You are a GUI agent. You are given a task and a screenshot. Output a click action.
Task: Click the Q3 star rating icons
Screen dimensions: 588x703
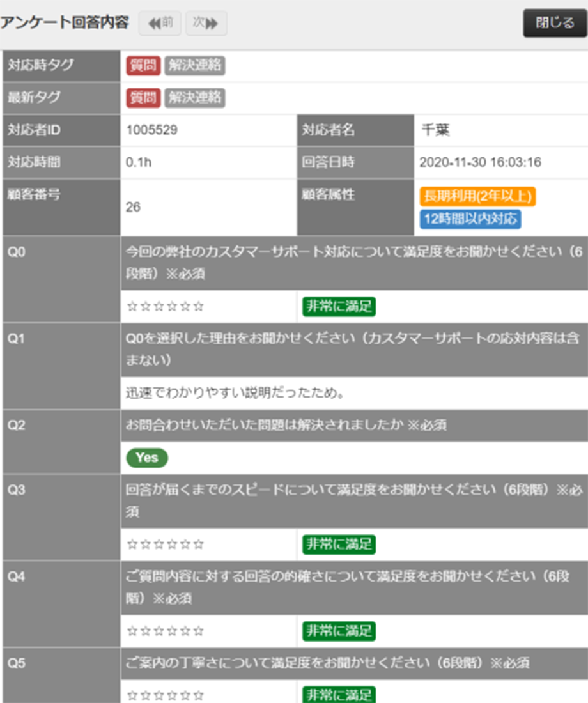pos(166,545)
